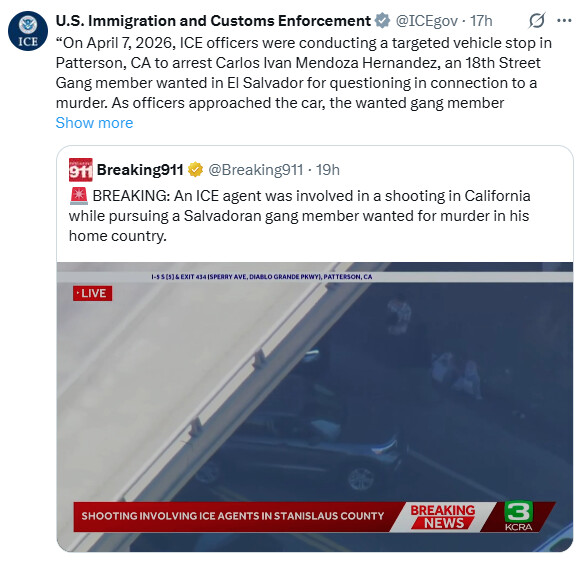Open the three-dot more options menu
The height and width of the screenshot is (561, 584).
click(x=564, y=20)
